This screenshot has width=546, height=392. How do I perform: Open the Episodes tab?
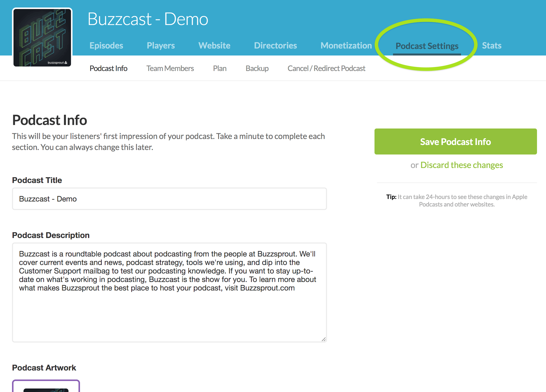tap(106, 45)
